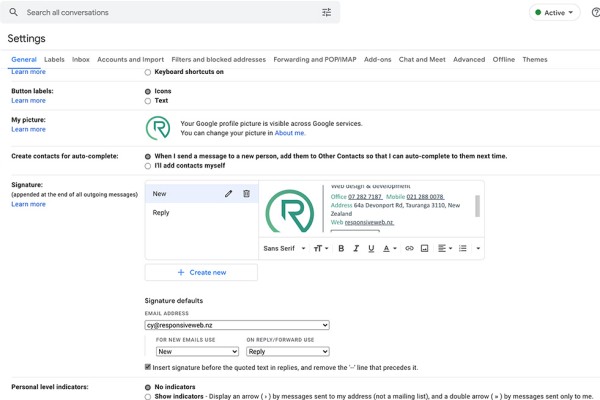This screenshot has width=600, height=400.
Task: Open the help question mark icon
Action: click(x=596, y=13)
